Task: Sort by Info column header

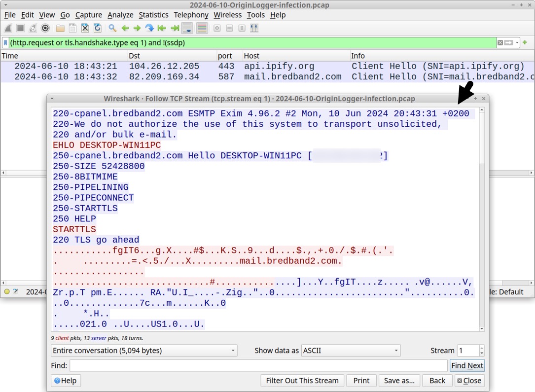Action: tap(442, 56)
